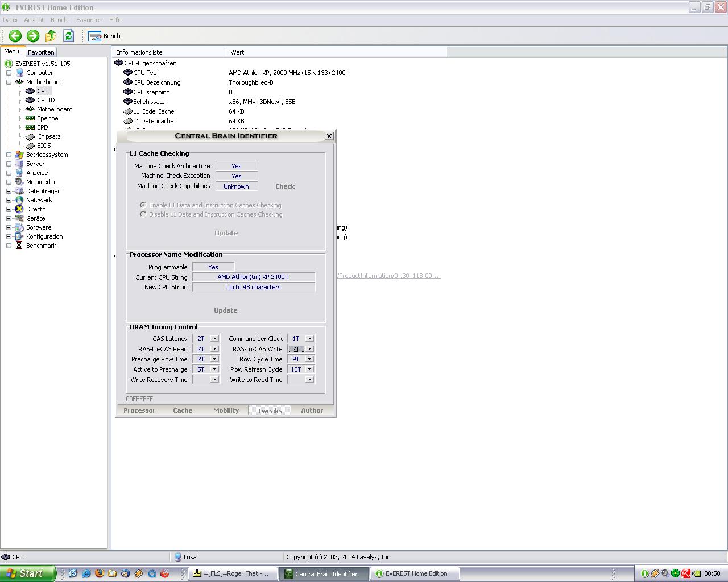728x582 pixels.
Task: Click the Netzwerk globe icon in tree
Action: point(19,200)
